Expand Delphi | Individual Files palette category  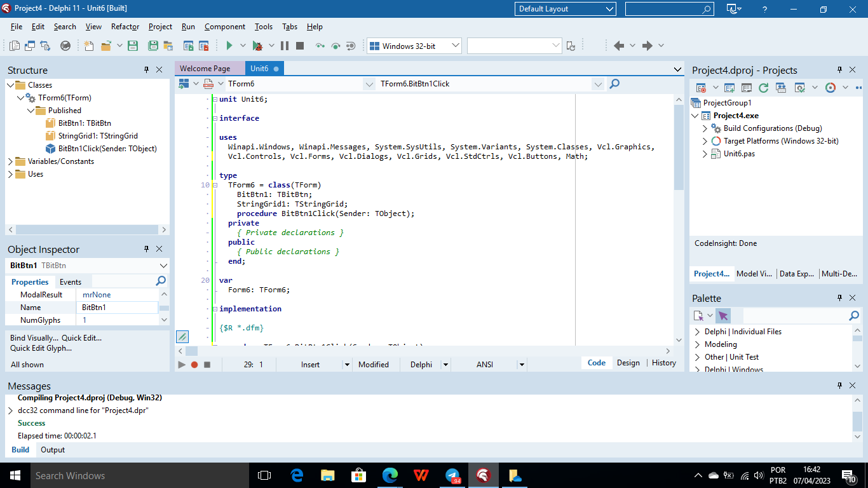[x=696, y=332]
